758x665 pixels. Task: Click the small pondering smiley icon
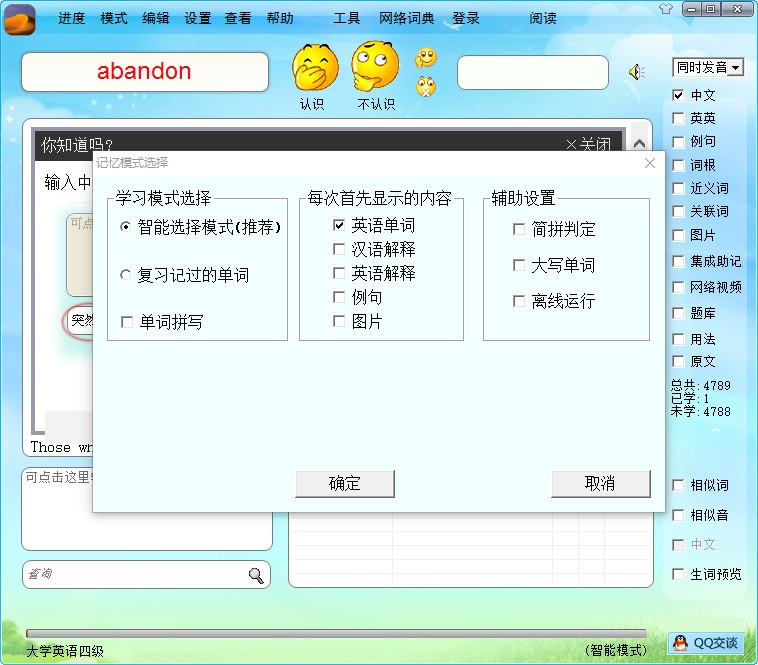pos(426,58)
